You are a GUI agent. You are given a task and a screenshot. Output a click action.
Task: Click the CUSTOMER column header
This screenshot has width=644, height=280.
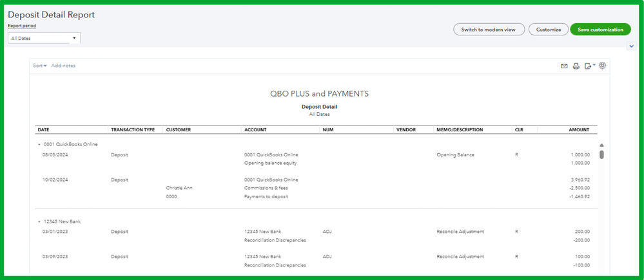(x=179, y=129)
